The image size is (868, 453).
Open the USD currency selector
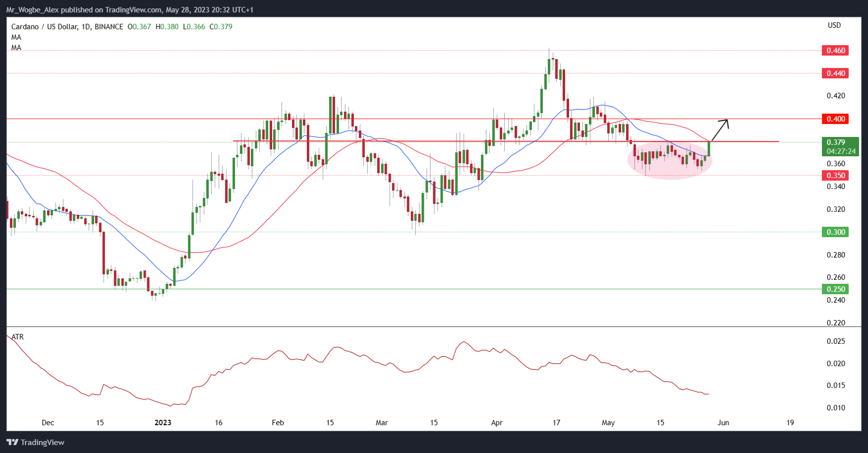834,25
